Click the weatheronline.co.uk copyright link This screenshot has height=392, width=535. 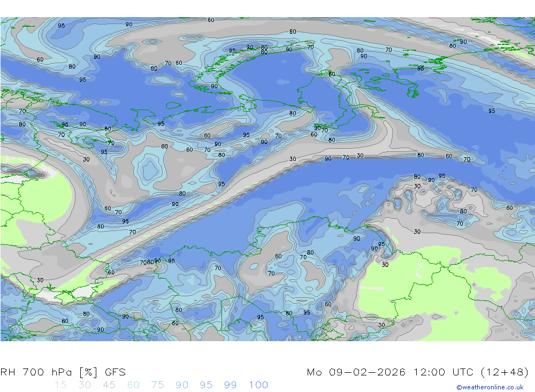coord(490,387)
